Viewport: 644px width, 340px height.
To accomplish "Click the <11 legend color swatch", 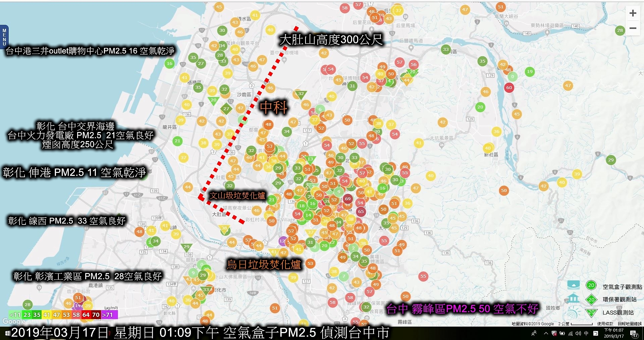I will click(x=15, y=315).
